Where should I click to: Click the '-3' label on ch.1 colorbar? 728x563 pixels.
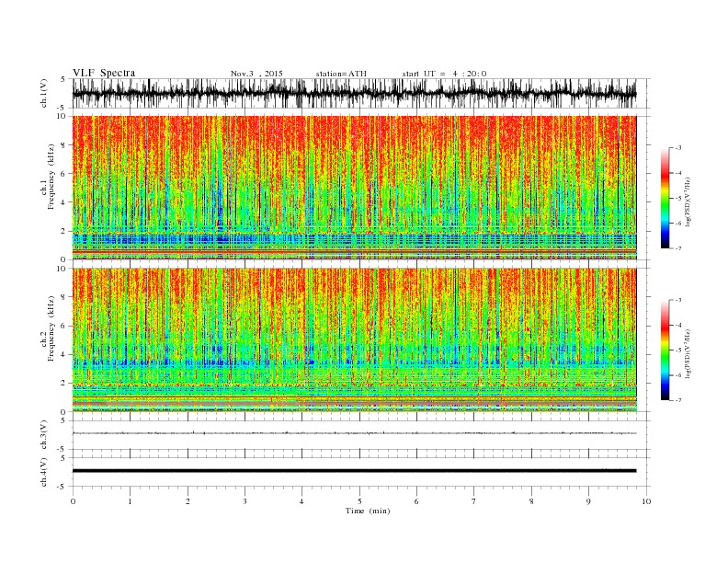coord(678,148)
